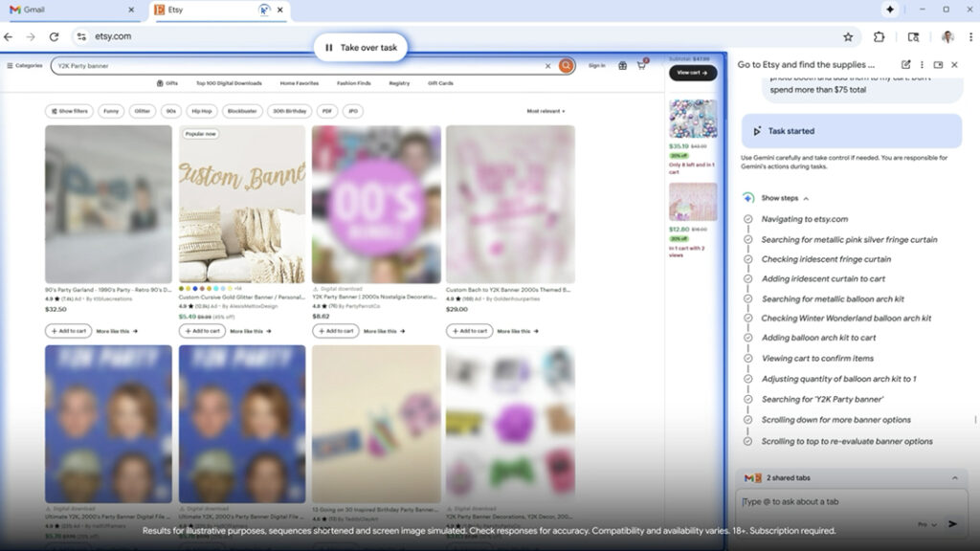Click the Etsy gift icon in the header

(x=622, y=66)
